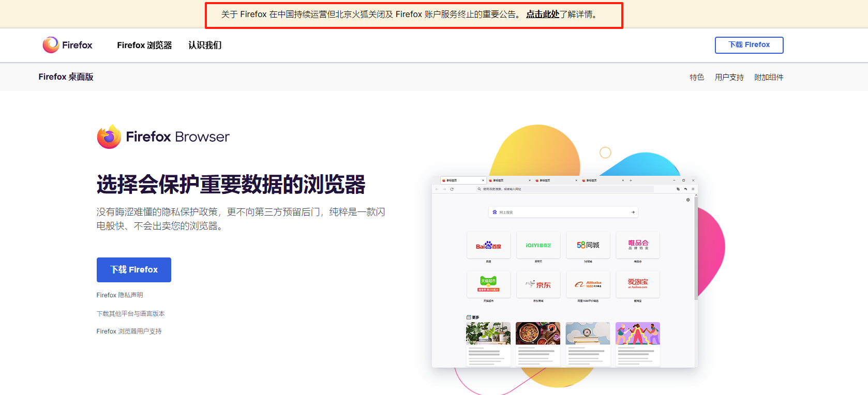Click the 爱淘宝 tile in the browser mockup
This screenshot has width=868, height=395.
point(638,284)
